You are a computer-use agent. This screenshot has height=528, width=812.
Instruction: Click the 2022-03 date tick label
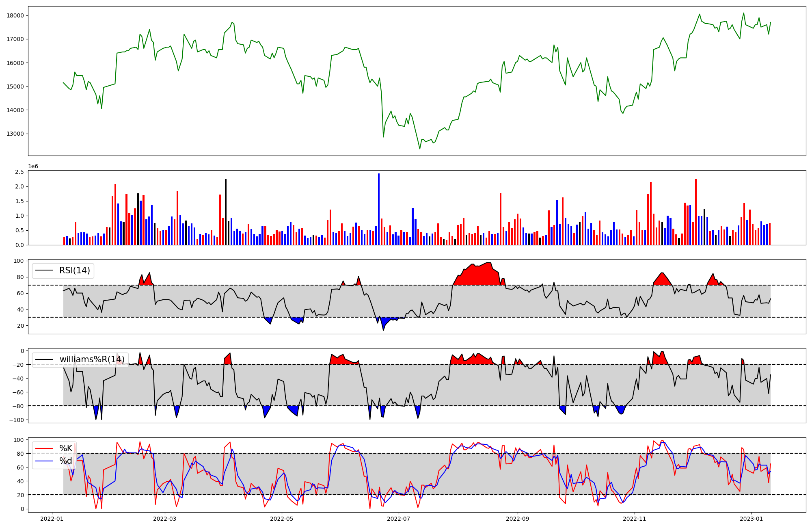point(165,519)
